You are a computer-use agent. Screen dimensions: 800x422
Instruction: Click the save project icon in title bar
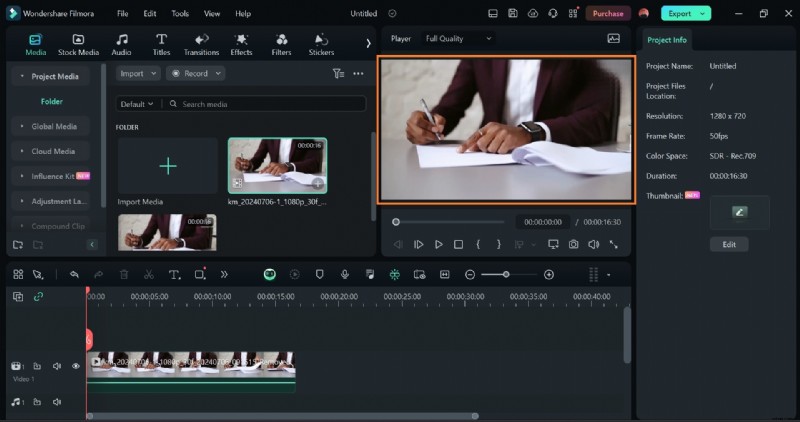(513, 14)
